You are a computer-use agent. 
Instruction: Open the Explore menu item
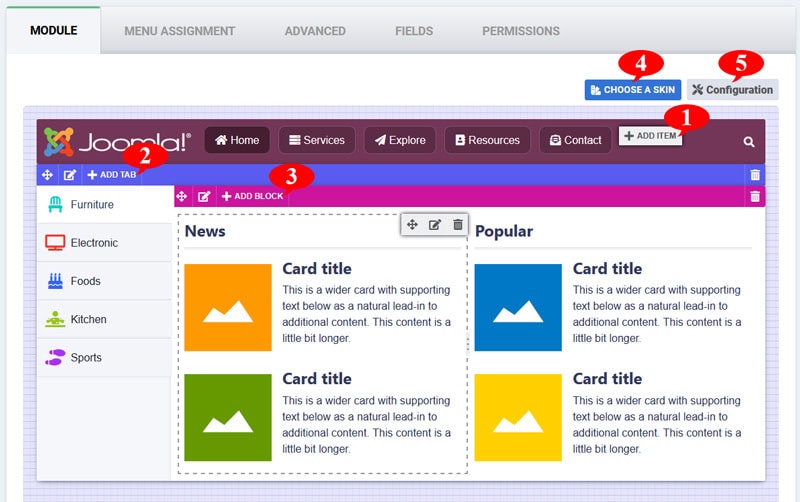pyautogui.click(x=400, y=140)
